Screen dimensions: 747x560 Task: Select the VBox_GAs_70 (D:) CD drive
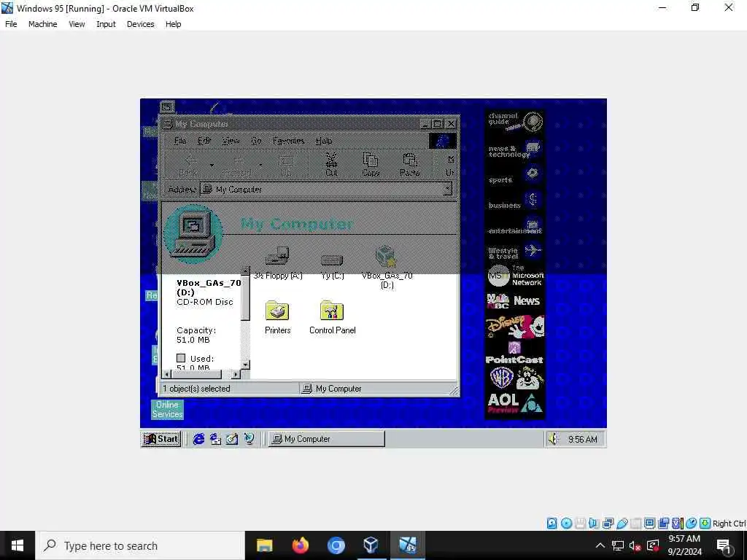pyautogui.click(x=387, y=267)
